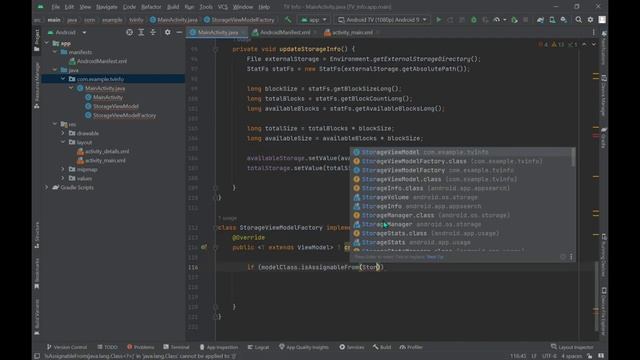This screenshot has width=640, height=360.
Task: Click the completion popup scrollbar
Action: pyautogui.click(x=573, y=158)
